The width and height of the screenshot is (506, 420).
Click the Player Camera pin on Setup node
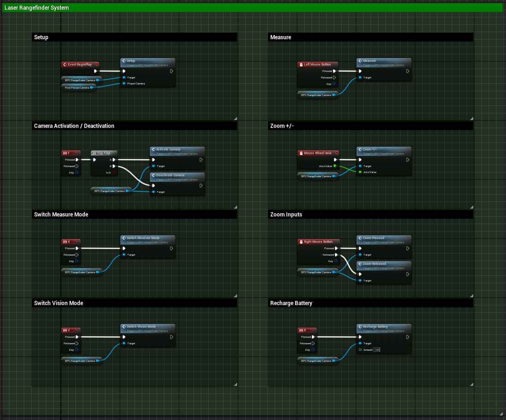[124, 84]
